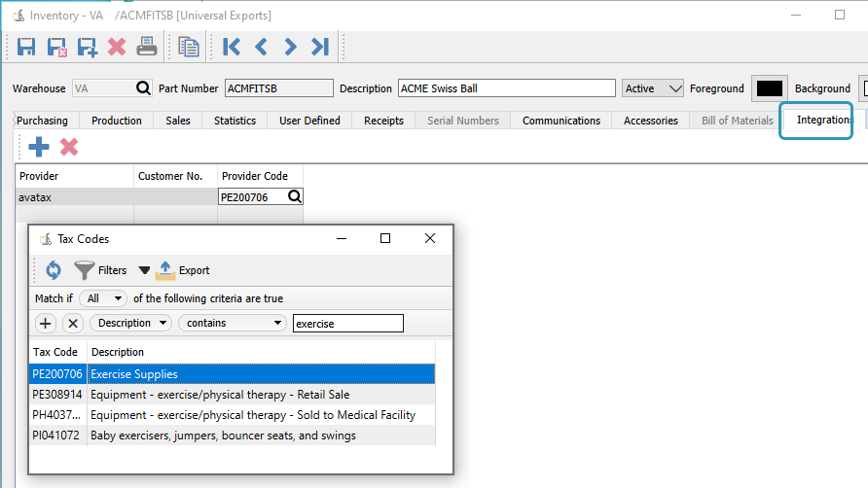Select the PE308914 tax code row
The image size is (868, 488).
click(x=232, y=395)
